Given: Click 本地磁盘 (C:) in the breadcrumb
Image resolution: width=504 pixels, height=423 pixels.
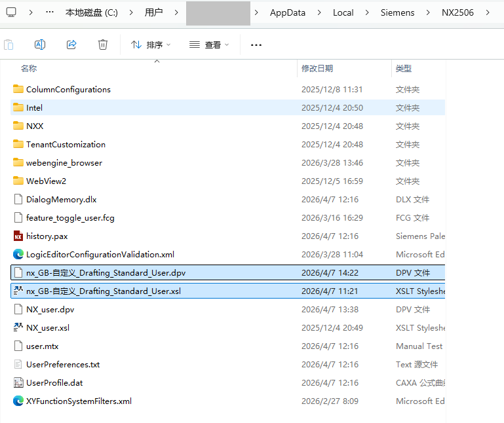Looking at the screenshot, I should [92, 12].
